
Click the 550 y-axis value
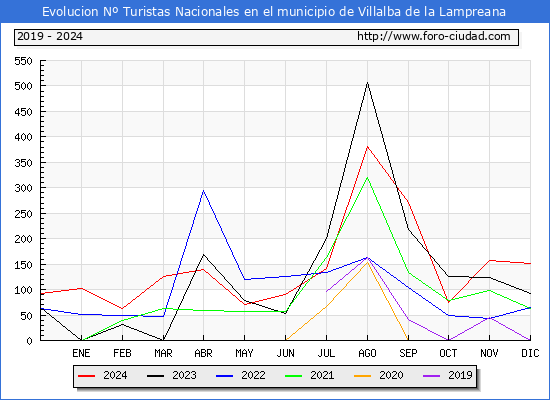(23, 61)
